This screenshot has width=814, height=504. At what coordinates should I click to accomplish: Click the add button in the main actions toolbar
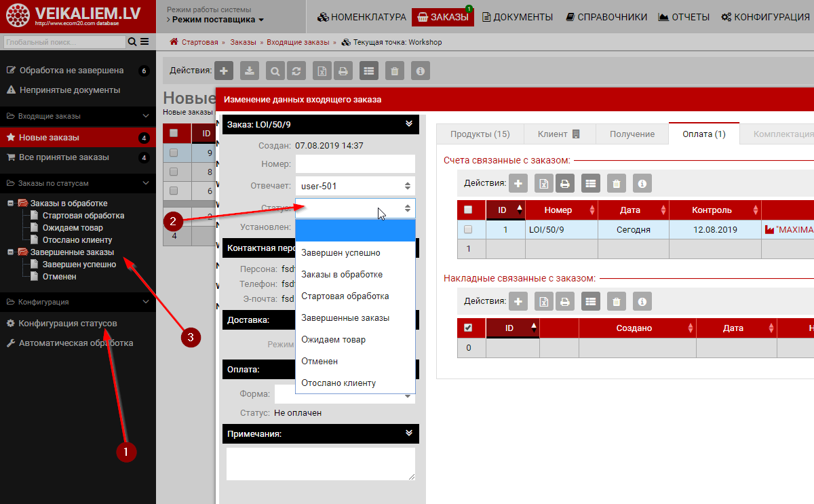(224, 70)
